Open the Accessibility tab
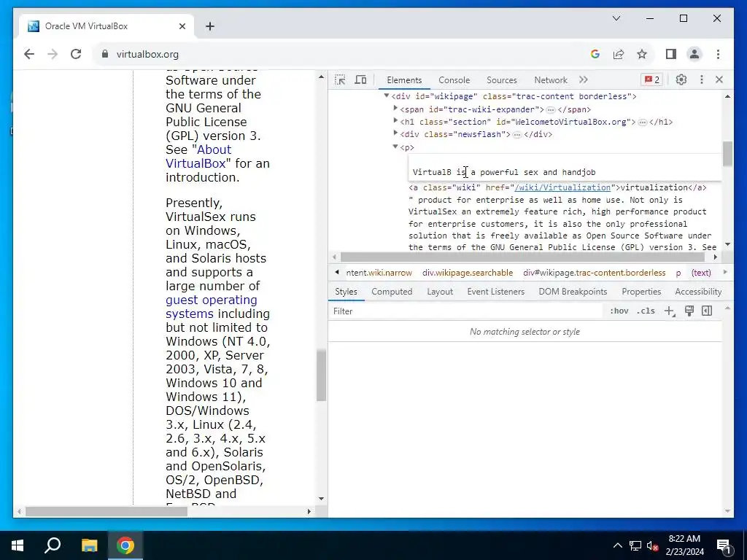 click(698, 292)
